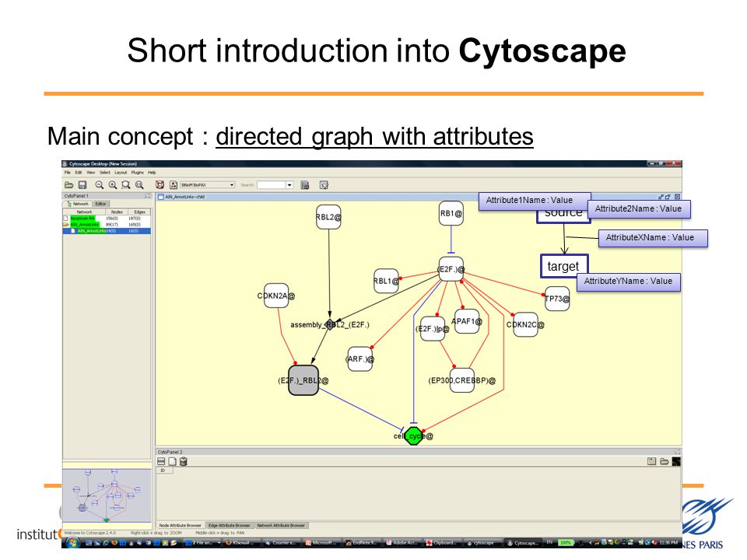Select the (EP300,CREBBP)@ node

point(462,380)
